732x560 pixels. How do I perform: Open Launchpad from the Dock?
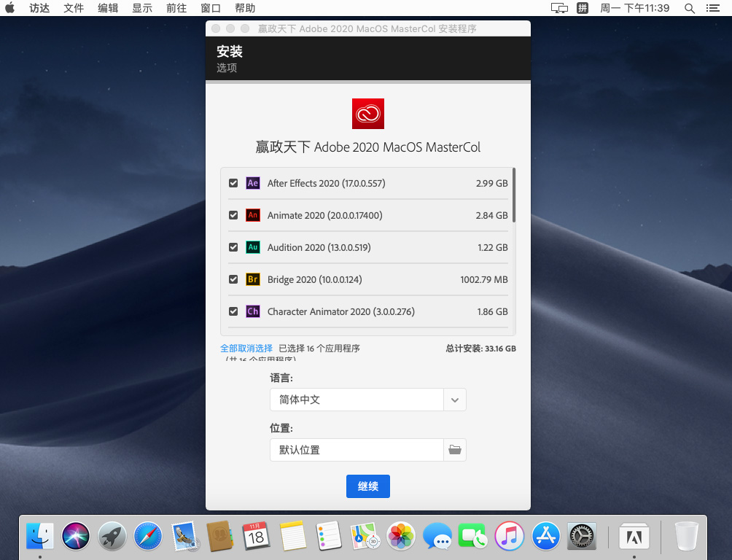click(x=112, y=536)
